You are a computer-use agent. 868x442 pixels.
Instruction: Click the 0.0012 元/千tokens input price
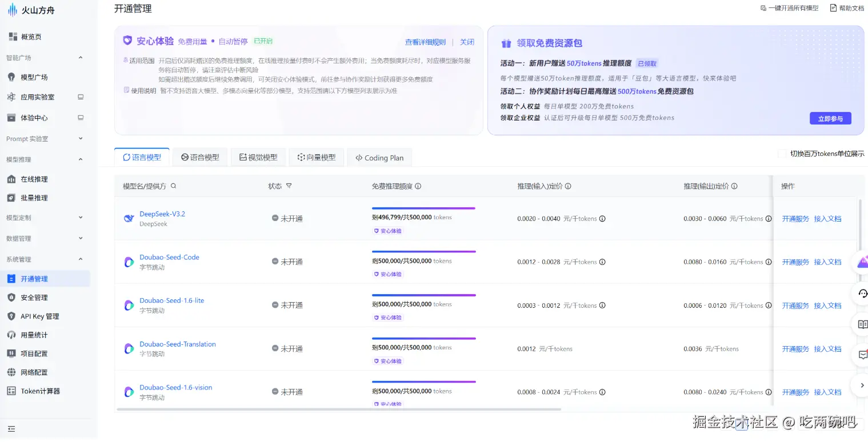(545, 349)
